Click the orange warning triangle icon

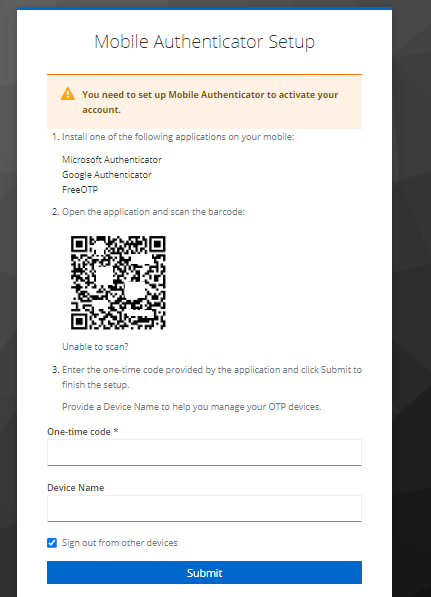[x=68, y=94]
